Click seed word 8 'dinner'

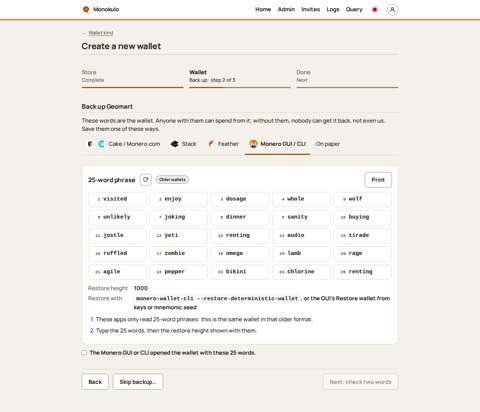pyautogui.click(x=240, y=217)
